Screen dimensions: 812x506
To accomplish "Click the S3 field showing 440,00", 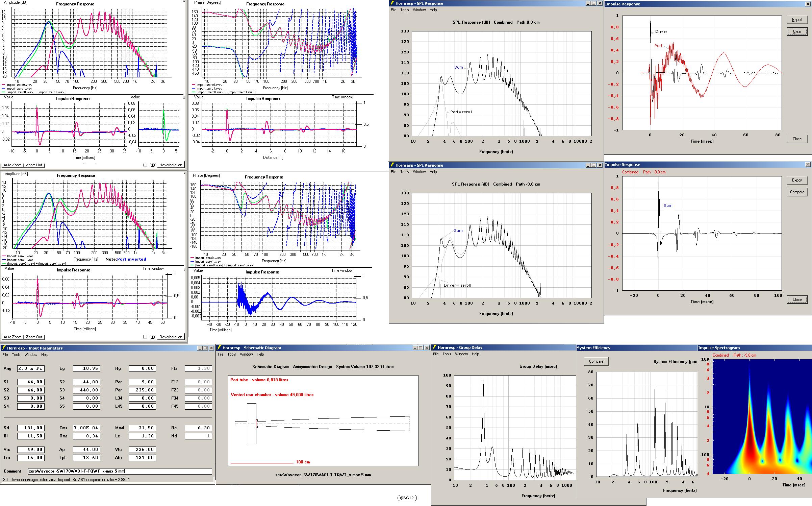I will tap(86, 390).
